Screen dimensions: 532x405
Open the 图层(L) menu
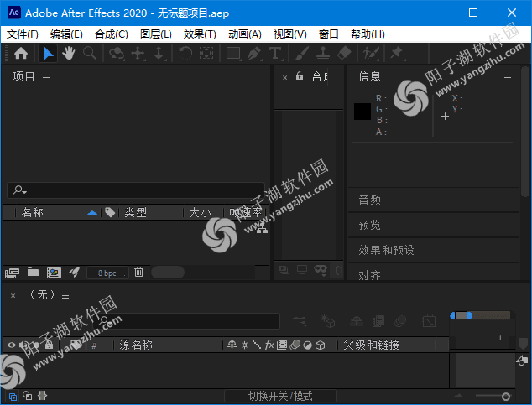coord(156,34)
